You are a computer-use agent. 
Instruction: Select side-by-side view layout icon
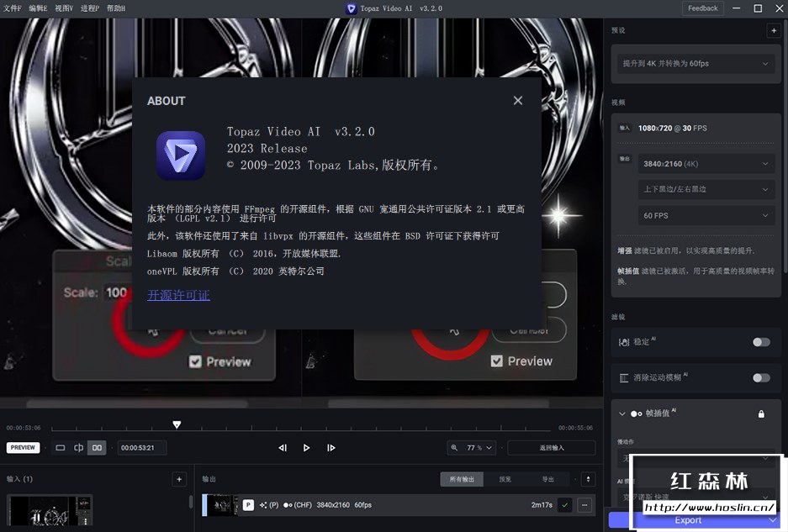pos(97,448)
